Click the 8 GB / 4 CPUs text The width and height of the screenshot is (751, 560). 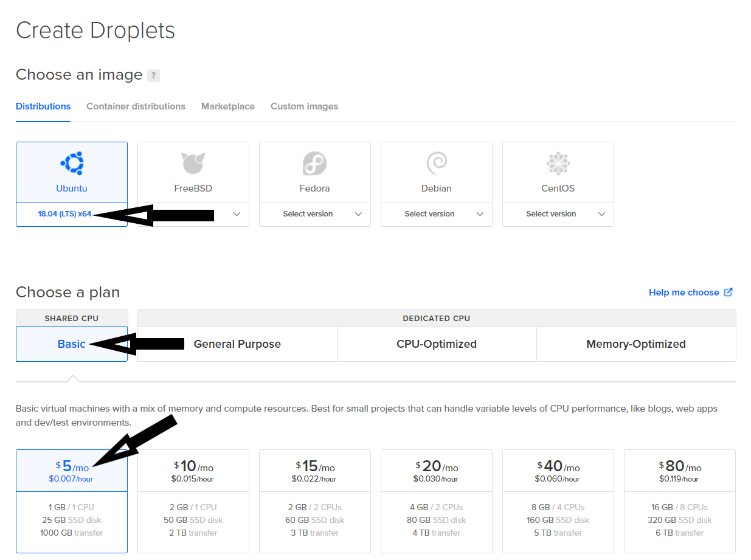[558, 507]
